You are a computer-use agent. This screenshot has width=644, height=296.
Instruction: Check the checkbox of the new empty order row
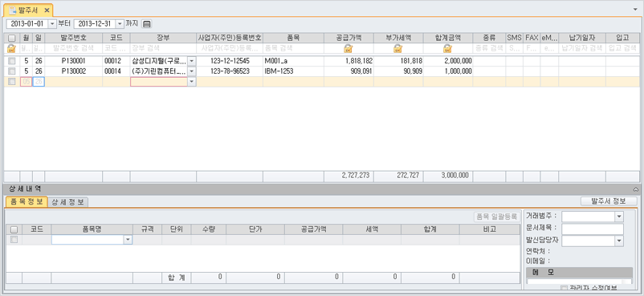click(x=12, y=81)
